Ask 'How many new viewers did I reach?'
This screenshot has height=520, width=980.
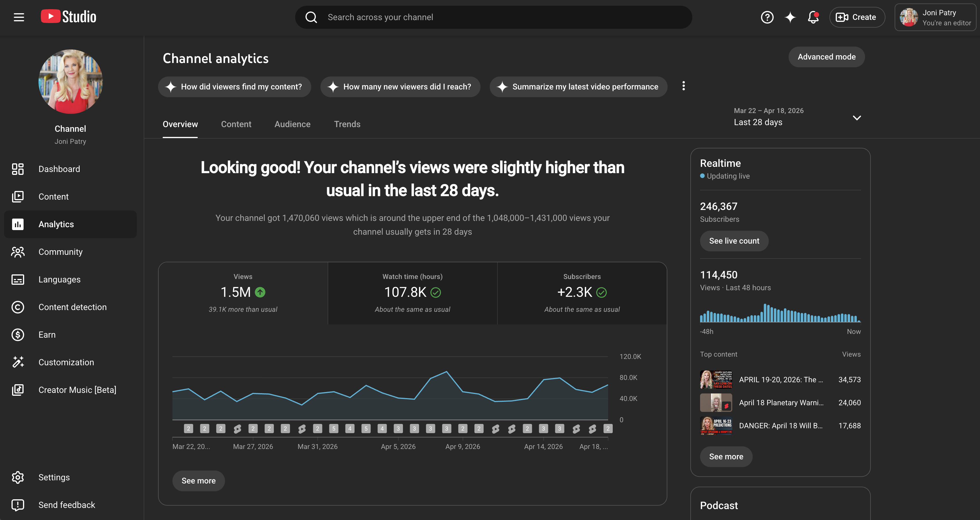pos(400,87)
